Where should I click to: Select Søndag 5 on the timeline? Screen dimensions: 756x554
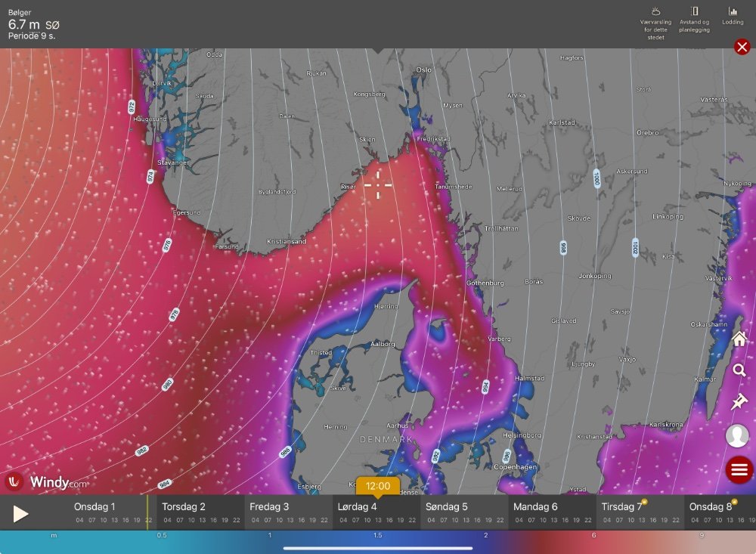point(446,506)
